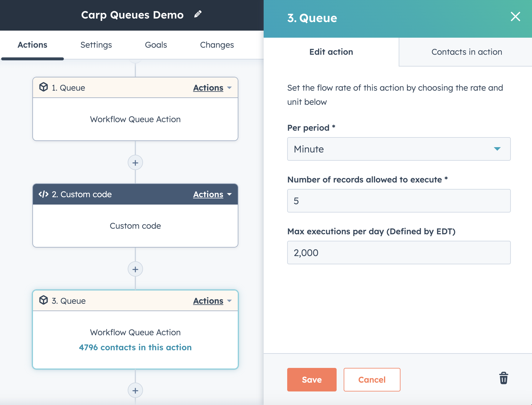Expand Actions menu on 2. Custom code

212,194
